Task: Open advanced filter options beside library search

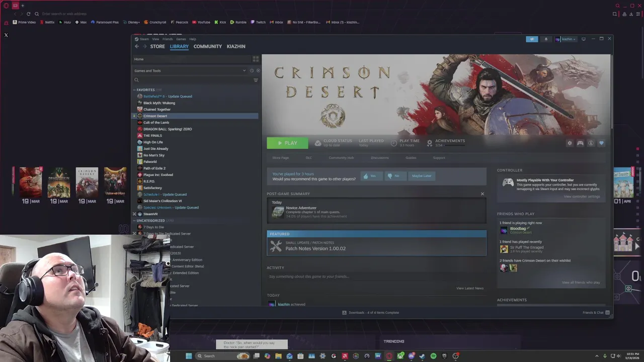Action: tap(256, 80)
